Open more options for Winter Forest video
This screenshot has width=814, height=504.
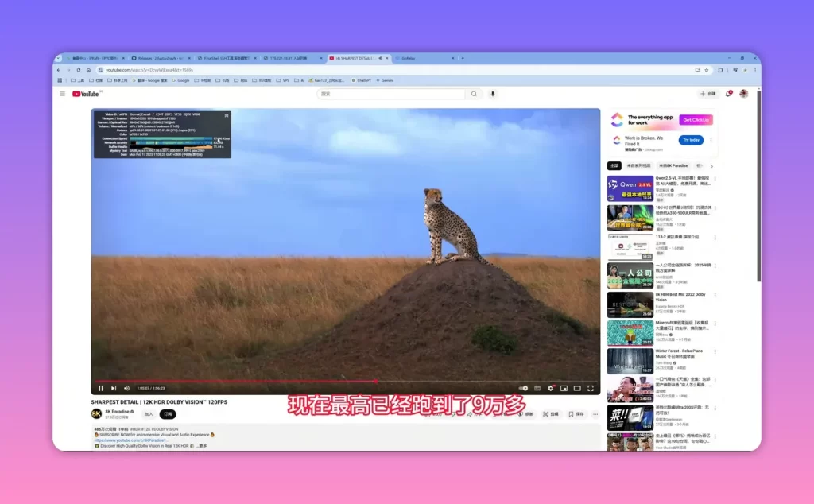[x=715, y=352]
